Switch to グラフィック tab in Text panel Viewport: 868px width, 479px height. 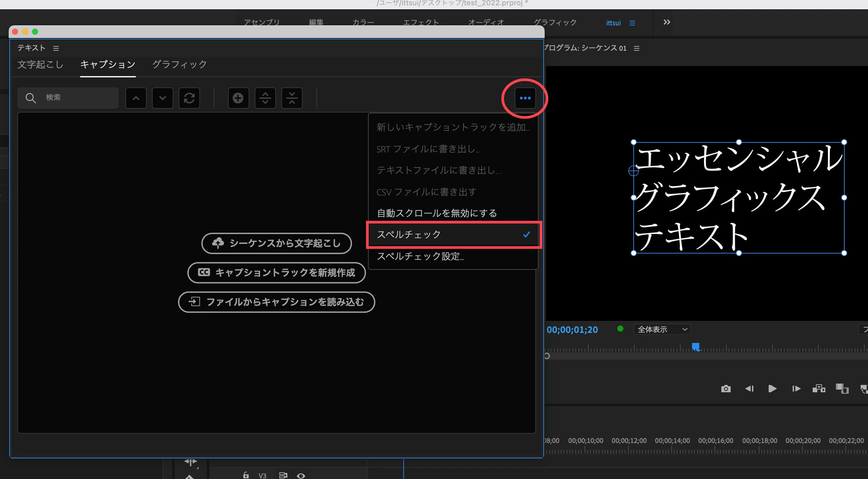point(180,64)
